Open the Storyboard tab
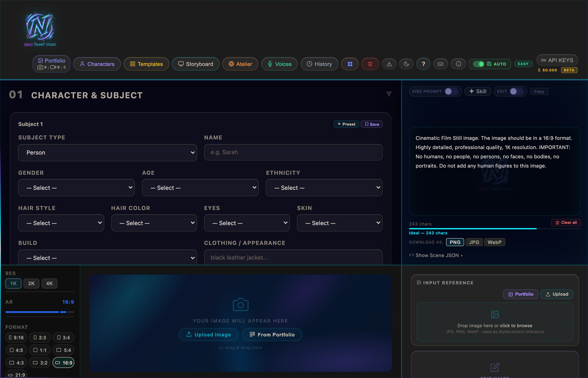Viewport: 588px width, 378px height. tap(196, 64)
